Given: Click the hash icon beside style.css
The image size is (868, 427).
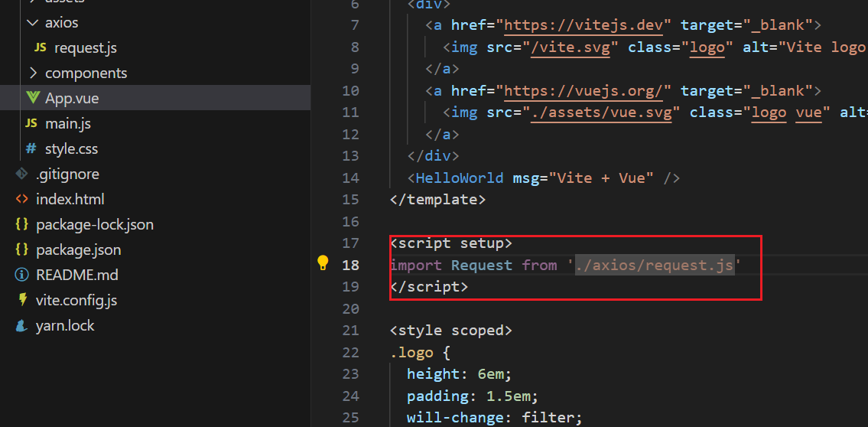Looking at the screenshot, I should coord(31,149).
